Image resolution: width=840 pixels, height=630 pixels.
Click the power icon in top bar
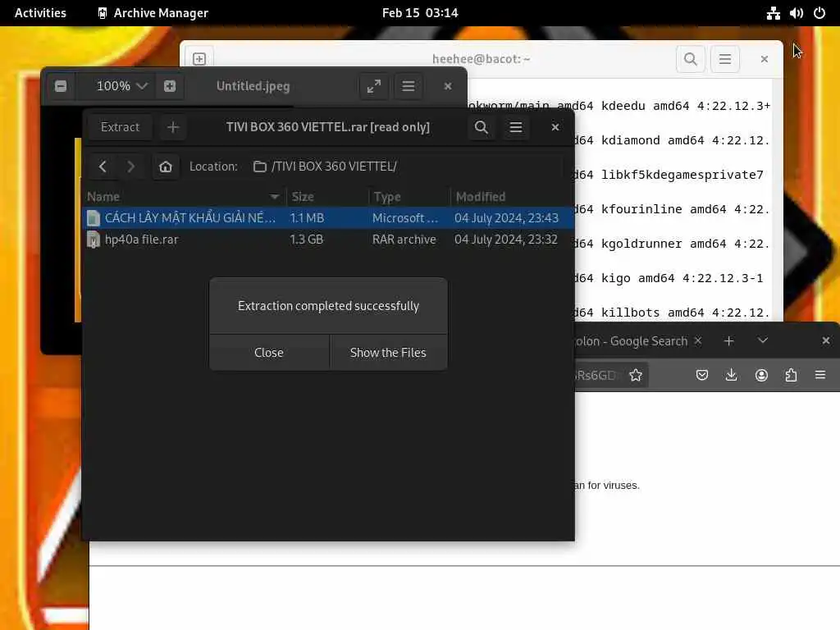(x=819, y=13)
